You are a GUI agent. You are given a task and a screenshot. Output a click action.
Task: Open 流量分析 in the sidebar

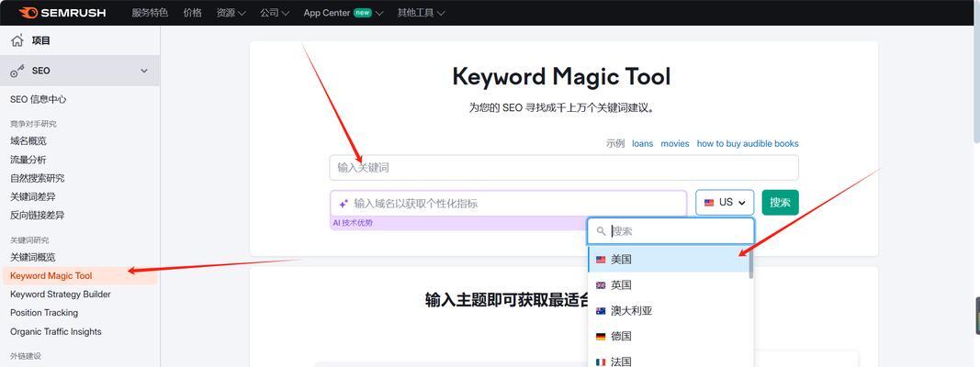28,160
